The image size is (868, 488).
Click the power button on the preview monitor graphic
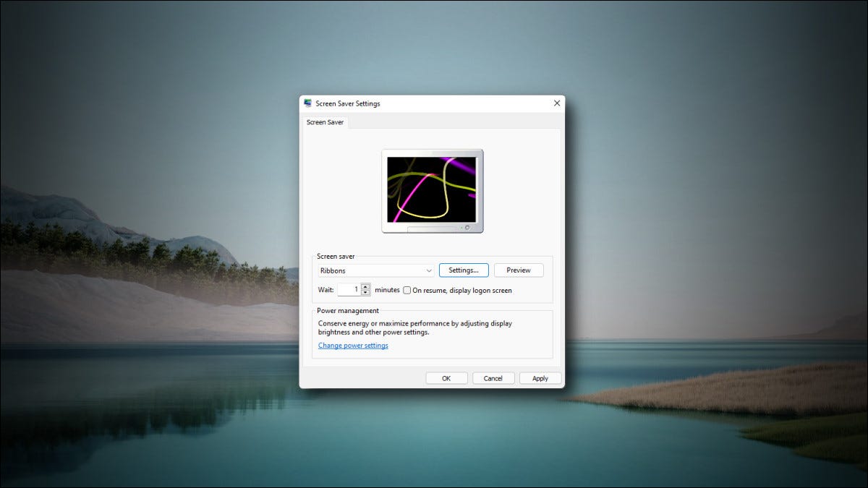(x=467, y=228)
